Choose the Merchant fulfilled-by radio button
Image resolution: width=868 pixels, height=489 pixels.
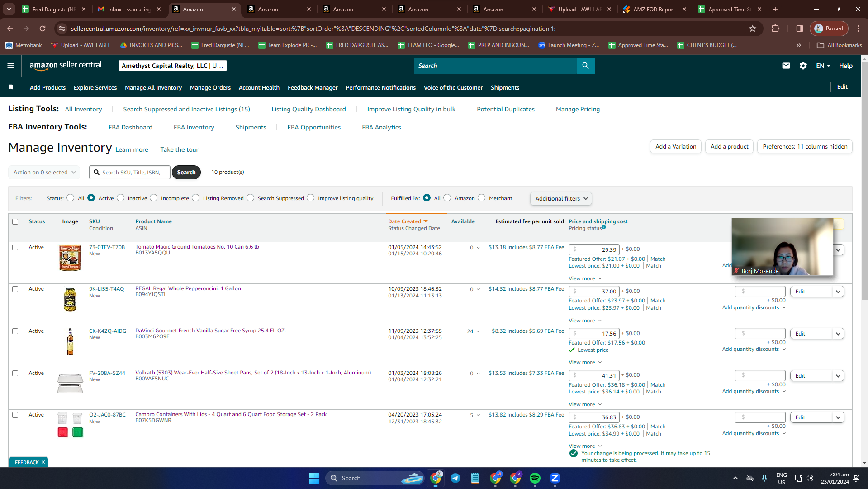pos(482,198)
